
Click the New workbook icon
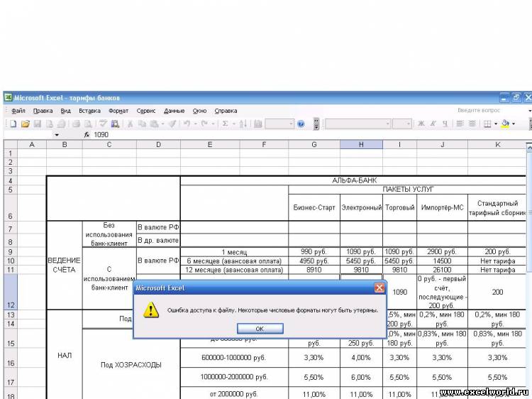tap(13, 124)
